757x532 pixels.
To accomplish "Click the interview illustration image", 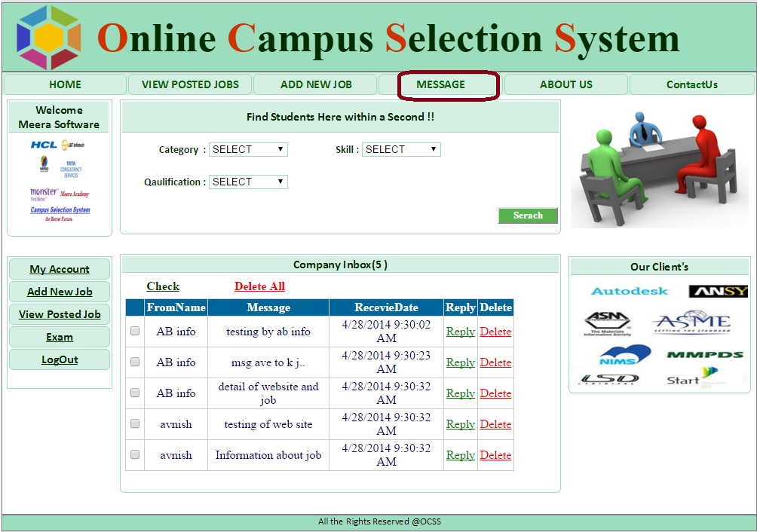I will pyautogui.click(x=659, y=167).
